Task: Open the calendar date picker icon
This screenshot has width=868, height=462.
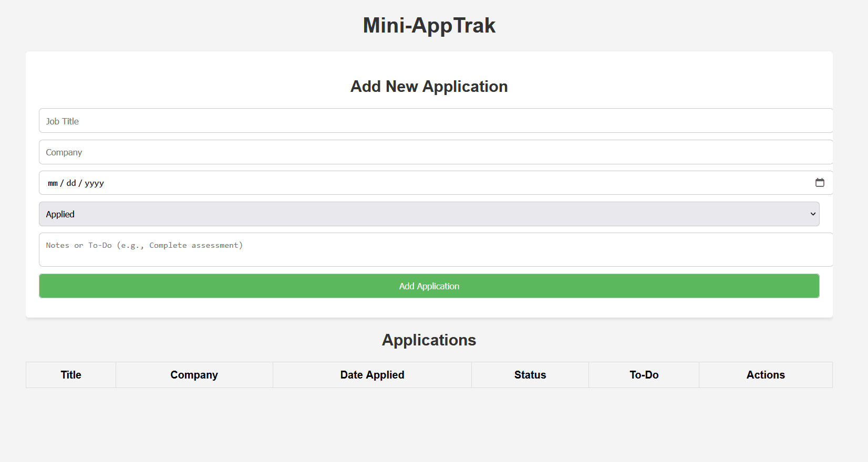Action: pyautogui.click(x=820, y=183)
